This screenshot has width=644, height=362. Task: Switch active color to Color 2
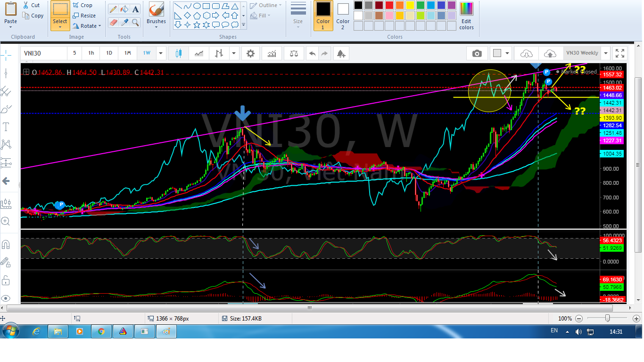click(343, 15)
